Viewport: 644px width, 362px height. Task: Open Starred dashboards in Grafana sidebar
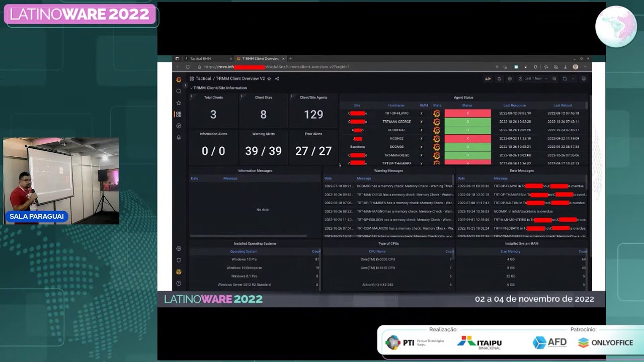[x=179, y=103]
